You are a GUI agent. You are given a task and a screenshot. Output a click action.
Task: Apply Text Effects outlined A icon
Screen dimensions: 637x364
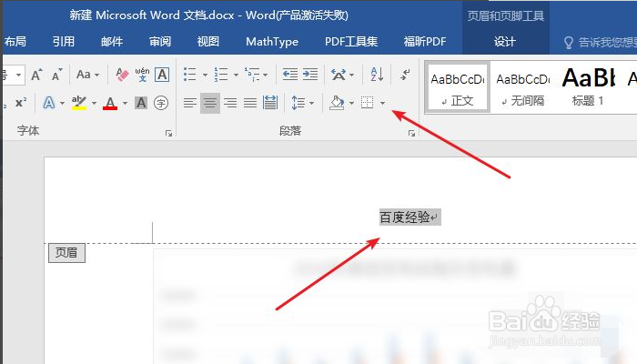[x=49, y=103]
